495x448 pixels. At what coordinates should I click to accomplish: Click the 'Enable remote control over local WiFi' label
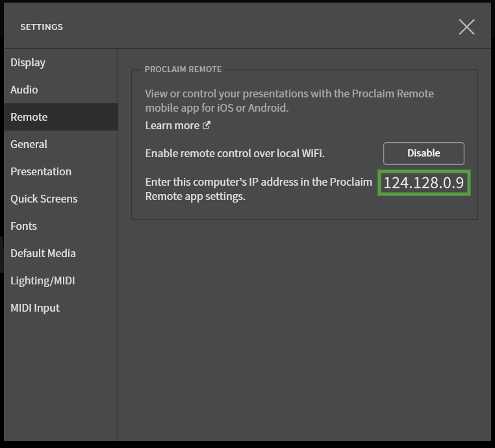235,153
